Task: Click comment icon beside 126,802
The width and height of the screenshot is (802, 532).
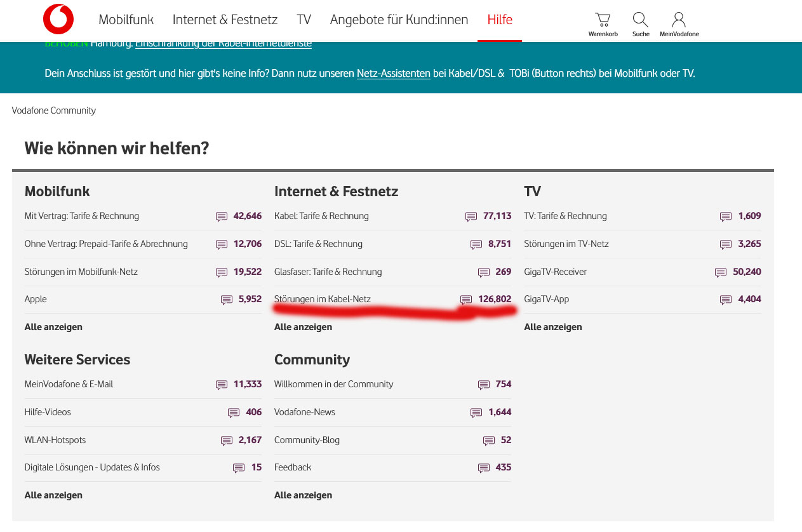Action: click(x=466, y=300)
